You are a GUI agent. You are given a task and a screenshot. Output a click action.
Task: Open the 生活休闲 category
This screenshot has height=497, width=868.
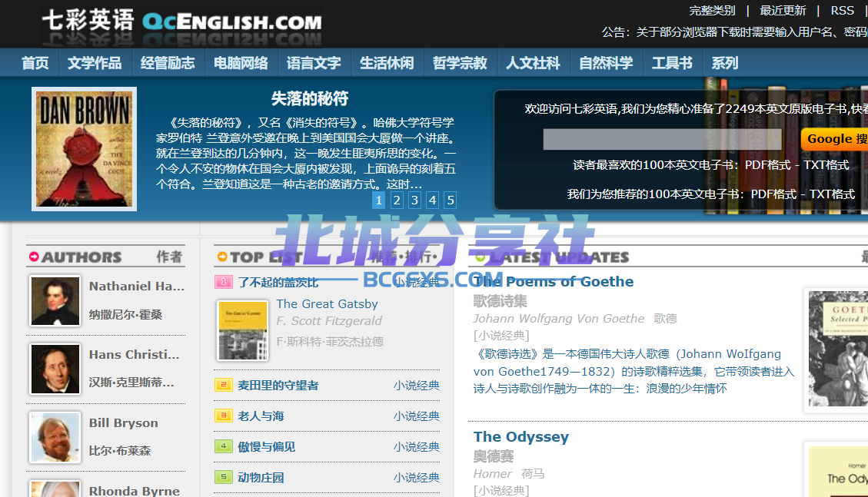point(387,63)
